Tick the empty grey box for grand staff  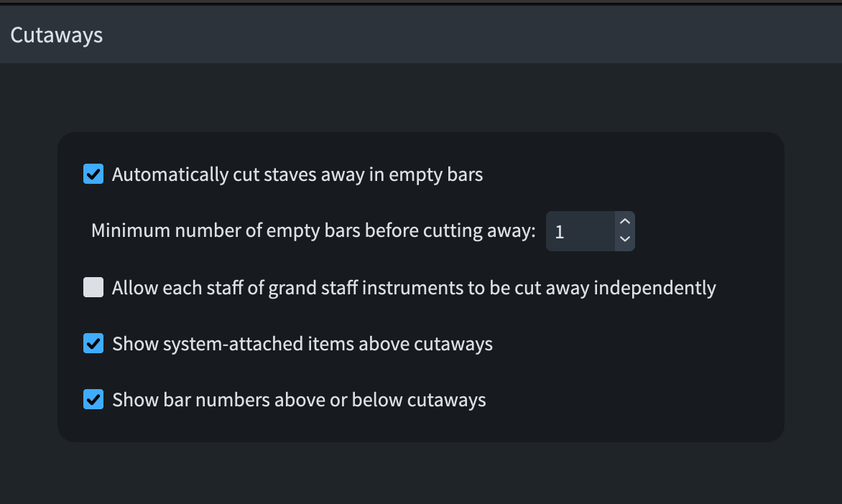click(93, 288)
